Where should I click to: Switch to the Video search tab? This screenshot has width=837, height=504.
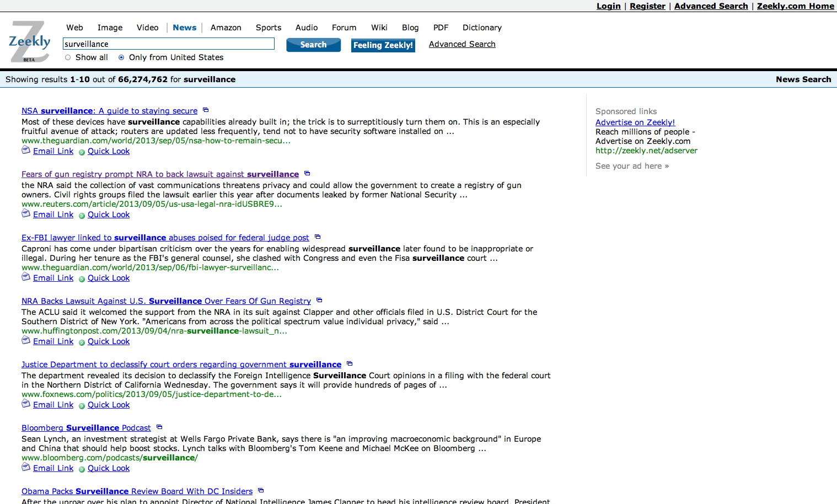tap(147, 28)
